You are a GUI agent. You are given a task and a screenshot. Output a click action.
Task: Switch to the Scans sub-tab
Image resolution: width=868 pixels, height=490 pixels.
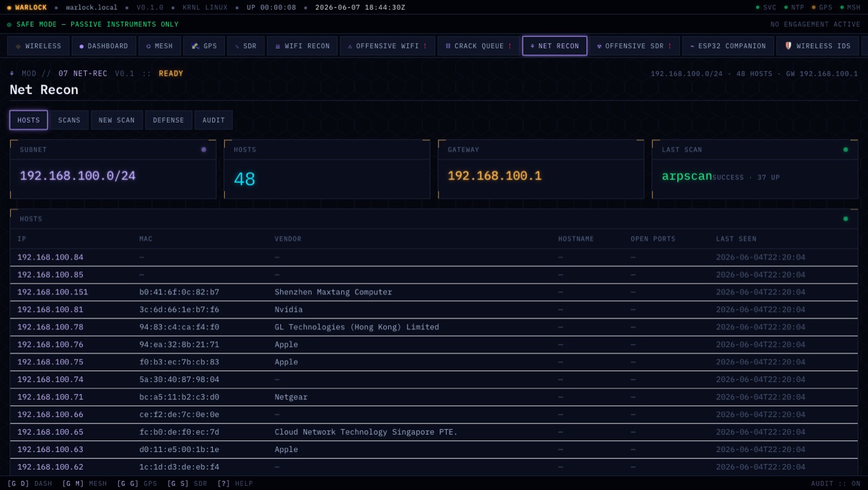69,120
